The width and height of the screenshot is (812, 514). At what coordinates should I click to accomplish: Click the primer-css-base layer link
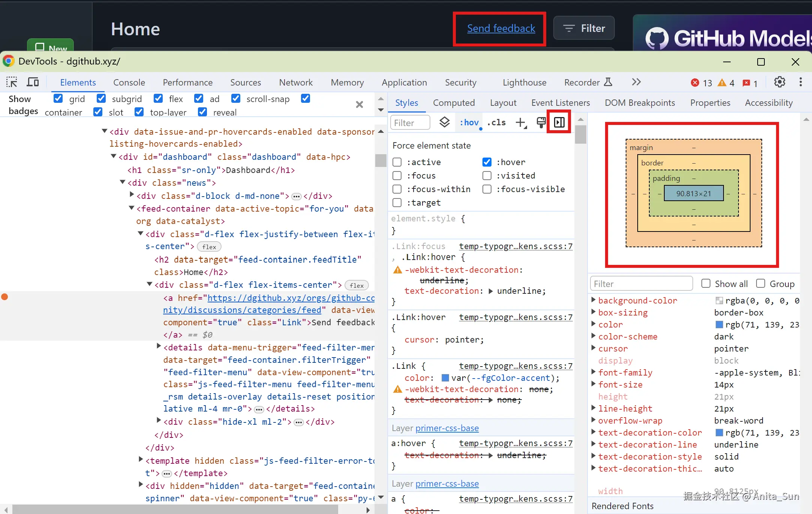(447, 428)
